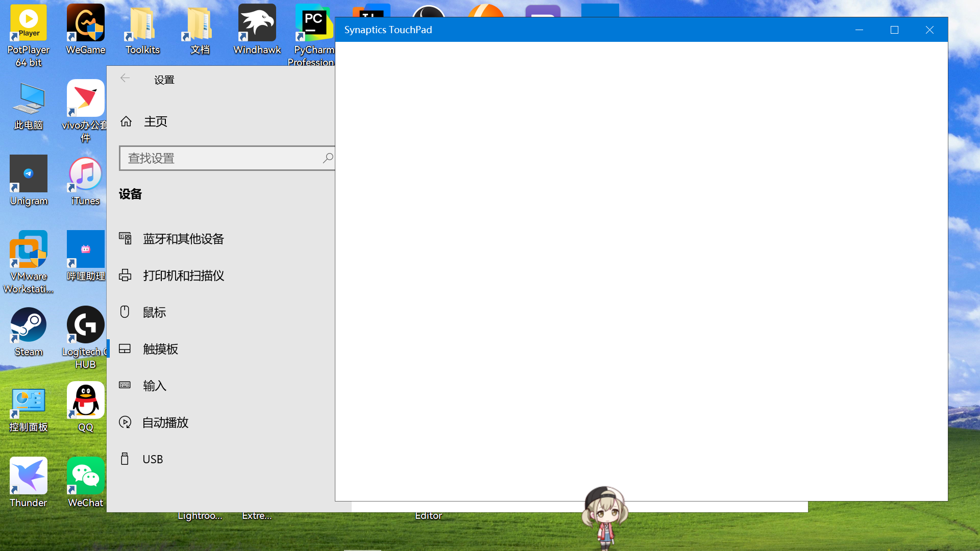This screenshot has height=551, width=980.
Task: Select the PotPlayer 64 bit desktop icon
Action: pyautogui.click(x=29, y=36)
